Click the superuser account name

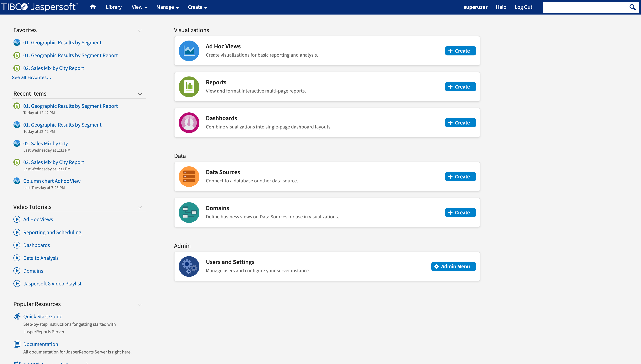[x=475, y=7]
